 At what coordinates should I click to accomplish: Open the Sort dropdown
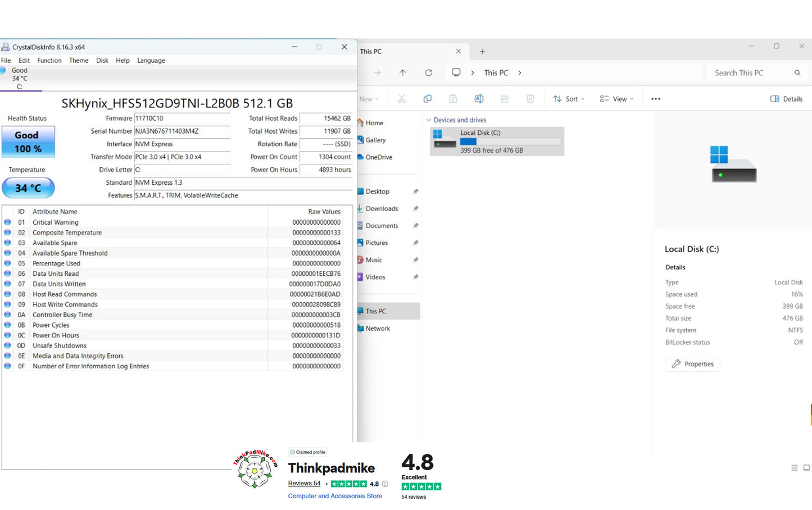[569, 99]
